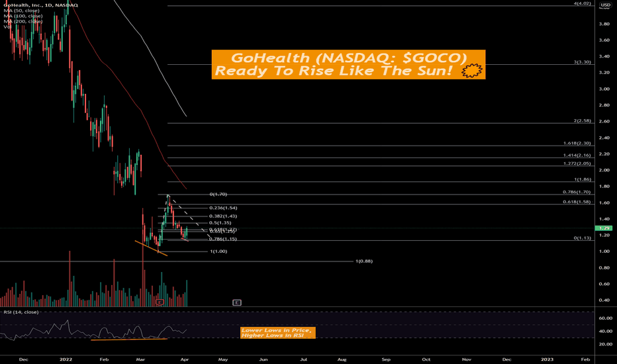Click the Oct label on the time axis
617x364 pixels.
click(426, 359)
